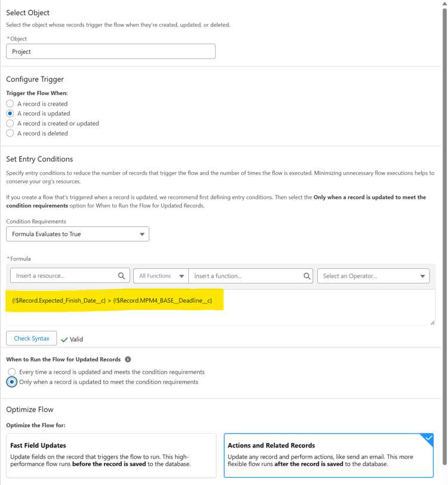Open the Condition Requirements dropdown
Screen dimensions: 448x485
click(x=78, y=234)
